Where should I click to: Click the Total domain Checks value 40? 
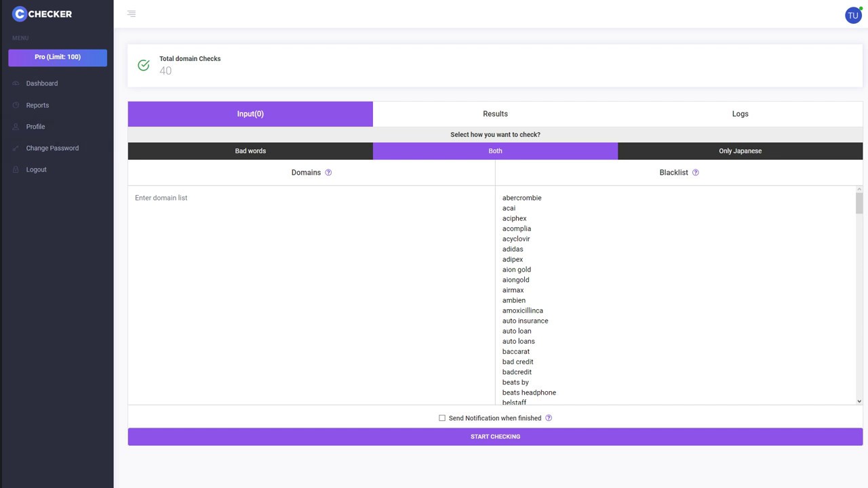[x=165, y=70]
